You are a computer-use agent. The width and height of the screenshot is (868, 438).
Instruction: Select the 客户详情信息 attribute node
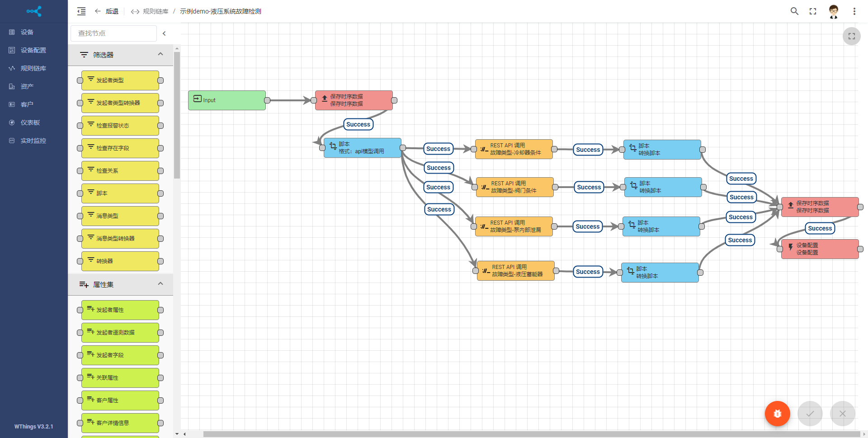pos(120,423)
